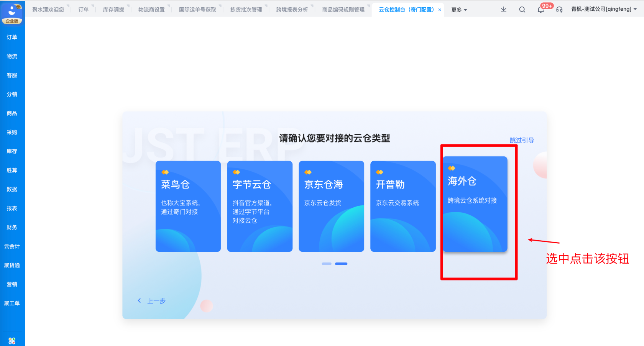Viewport: 644px width, 346px height.
Task: Close the 云仓控制台 tab
Action: point(440,10)
